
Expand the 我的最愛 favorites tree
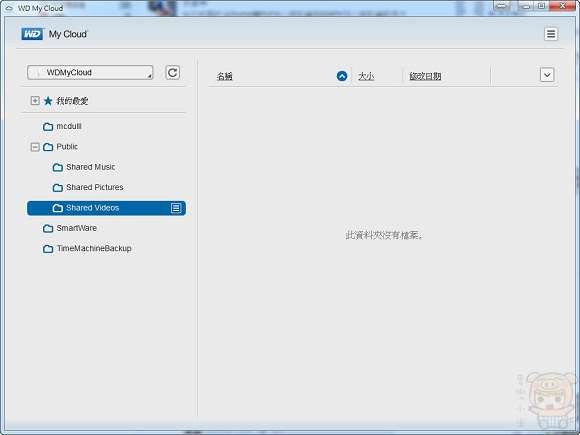pyautogui.click(x=35, y=101)
